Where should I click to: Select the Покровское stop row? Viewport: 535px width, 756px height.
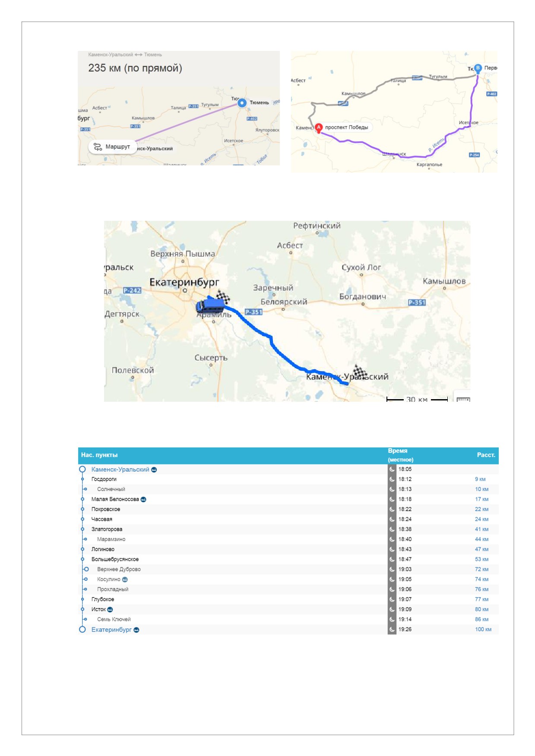(x=288, y=509)
